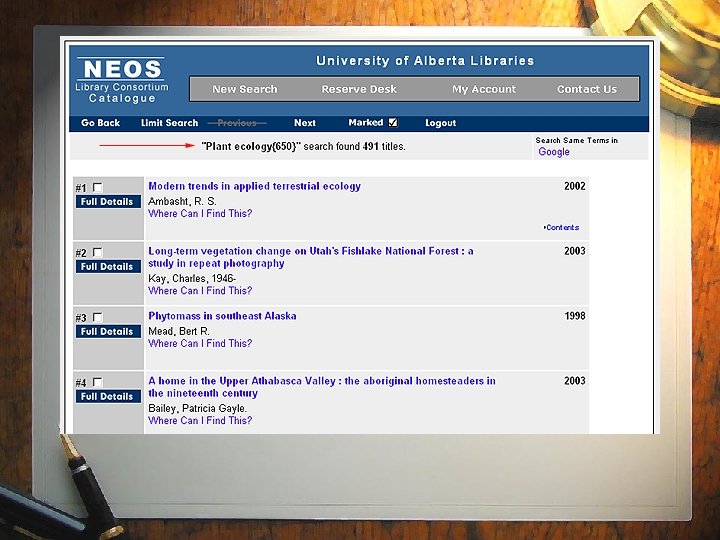Image resolution: width=720 pixels, height=540 pixels.
Task: Open the Contact Us page
Action: coord(587,89)
